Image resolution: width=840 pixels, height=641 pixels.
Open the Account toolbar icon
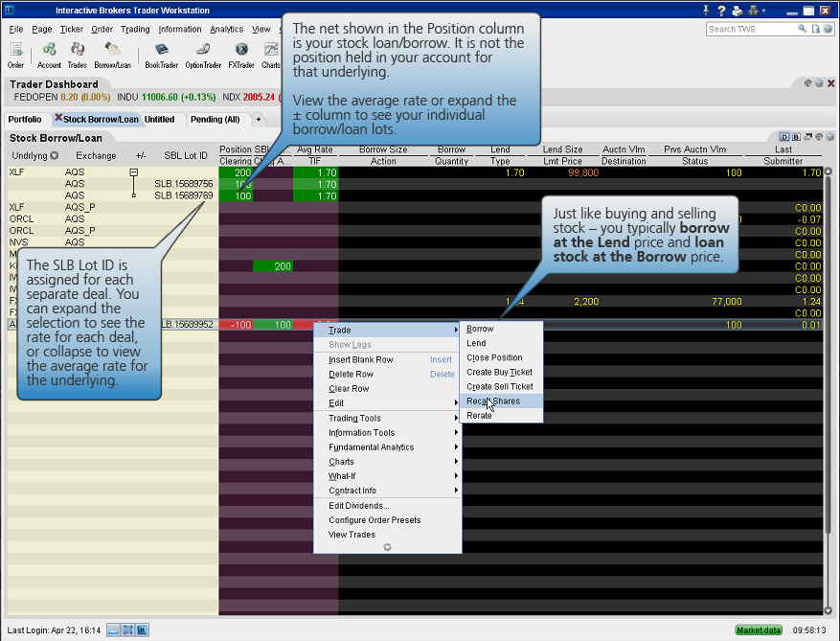pos(49,56)
